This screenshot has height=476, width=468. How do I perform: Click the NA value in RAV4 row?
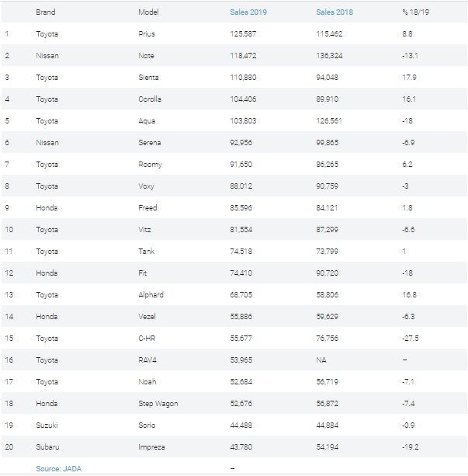pyautogui.click(x=321, y=360)
